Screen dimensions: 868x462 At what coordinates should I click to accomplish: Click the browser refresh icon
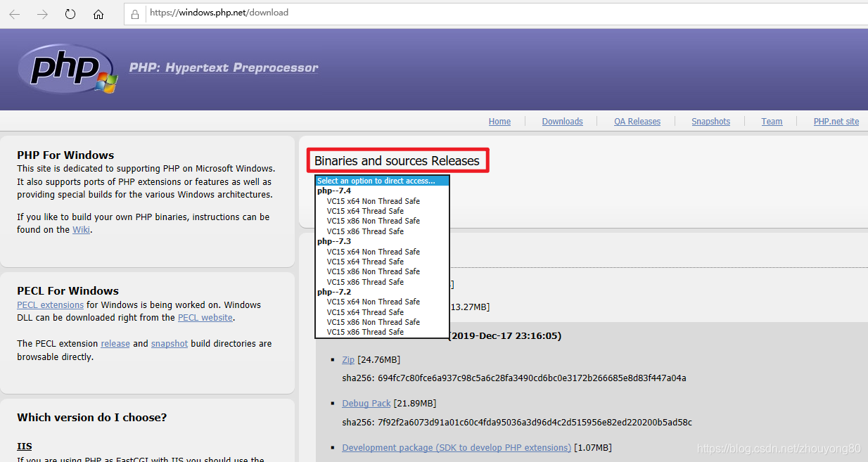70,14
